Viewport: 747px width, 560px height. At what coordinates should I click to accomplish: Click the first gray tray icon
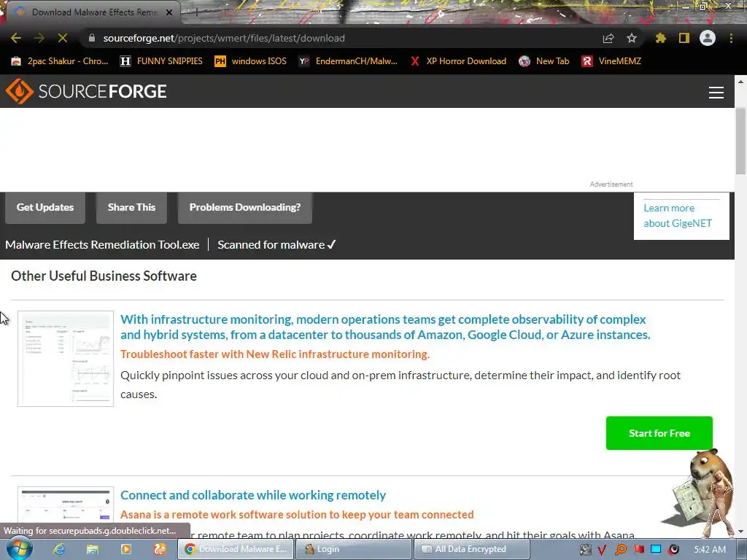click(586, 550)
